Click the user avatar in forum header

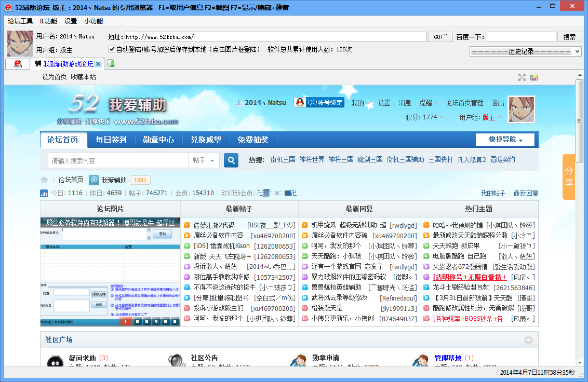[x=521, y=109]
